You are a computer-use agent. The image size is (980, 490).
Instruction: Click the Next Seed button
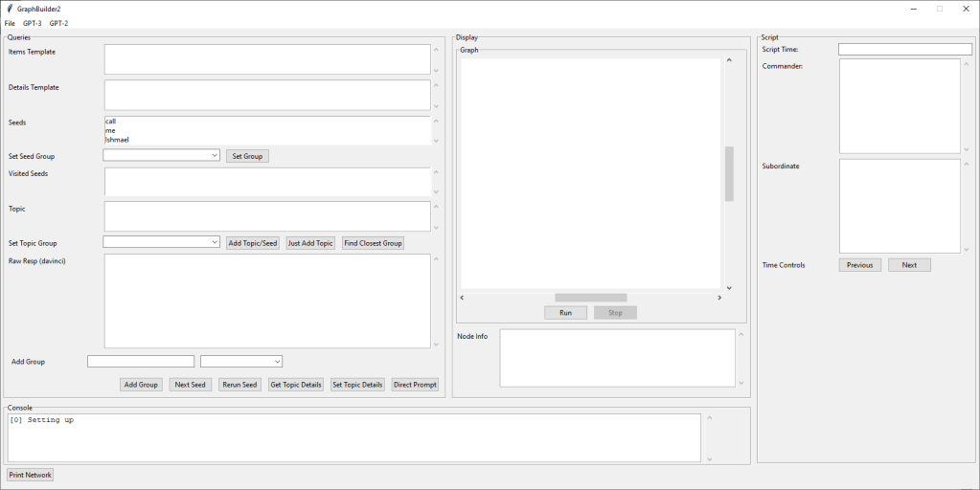coord(191,385)
